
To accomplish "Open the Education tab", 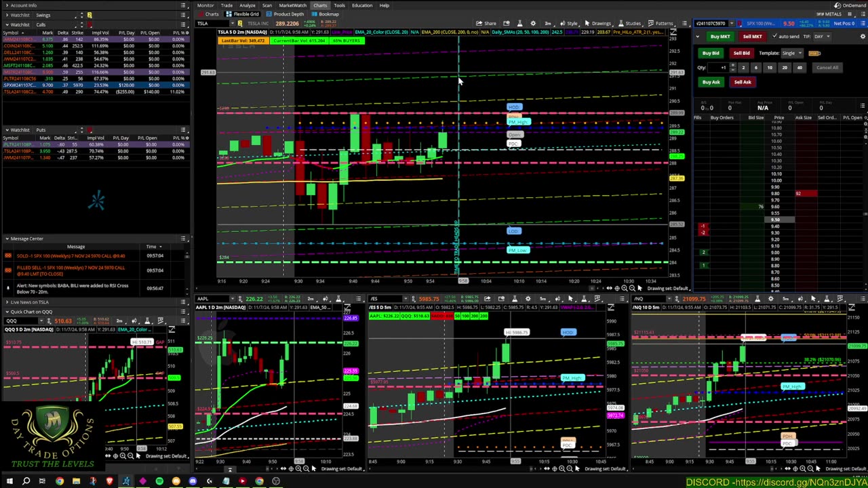I will click(x=362, y=5).
